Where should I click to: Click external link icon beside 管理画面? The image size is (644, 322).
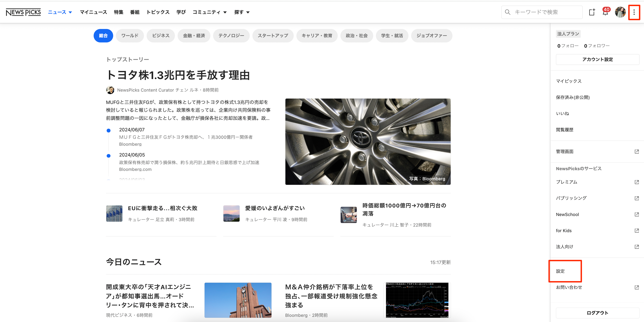click(x=637, y=152)
